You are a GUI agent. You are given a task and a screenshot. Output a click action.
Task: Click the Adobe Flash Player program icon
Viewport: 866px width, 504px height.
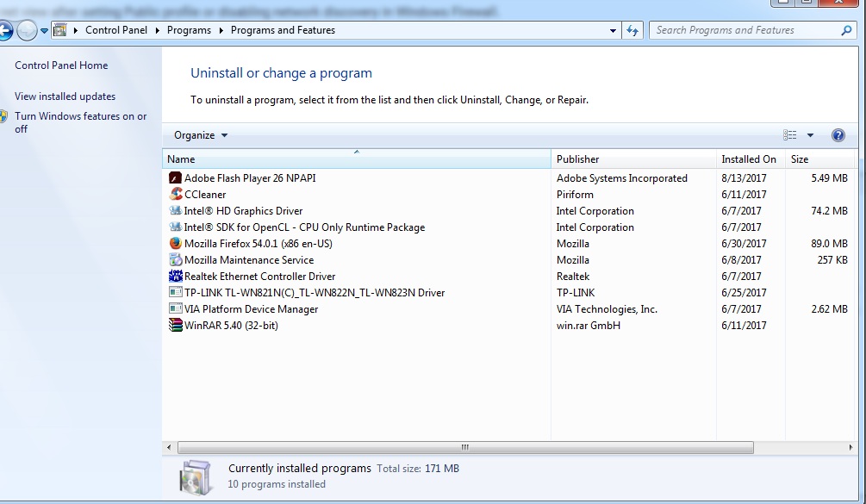tap(175, 177)
